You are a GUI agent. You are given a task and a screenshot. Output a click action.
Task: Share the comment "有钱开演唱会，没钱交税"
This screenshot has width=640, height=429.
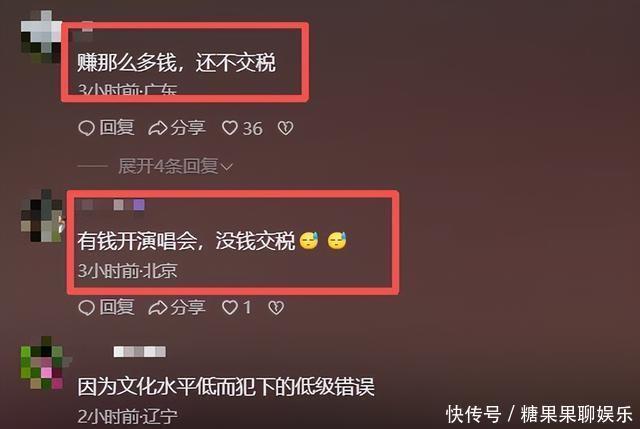[x=177, y=307]
